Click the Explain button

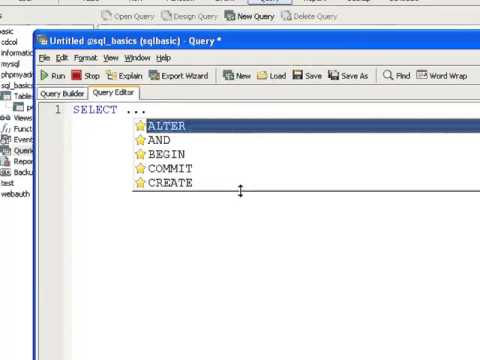click(x=124, y=76)
